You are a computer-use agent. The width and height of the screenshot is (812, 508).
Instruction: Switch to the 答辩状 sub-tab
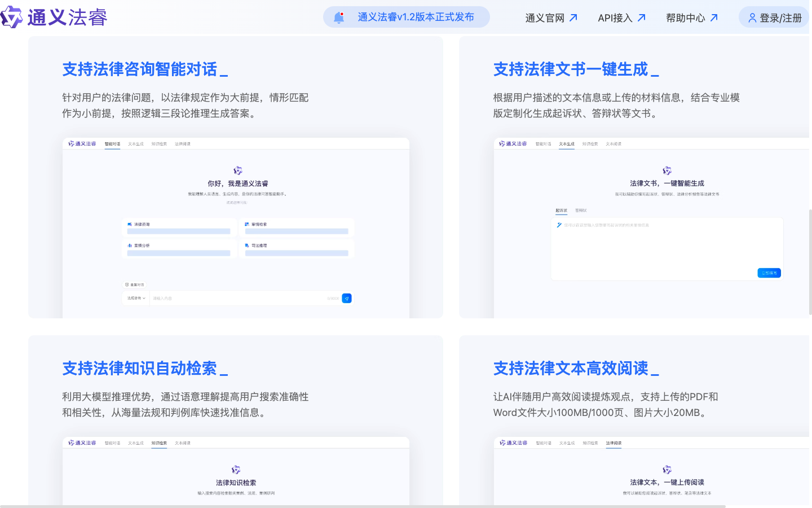pos(581,211)
